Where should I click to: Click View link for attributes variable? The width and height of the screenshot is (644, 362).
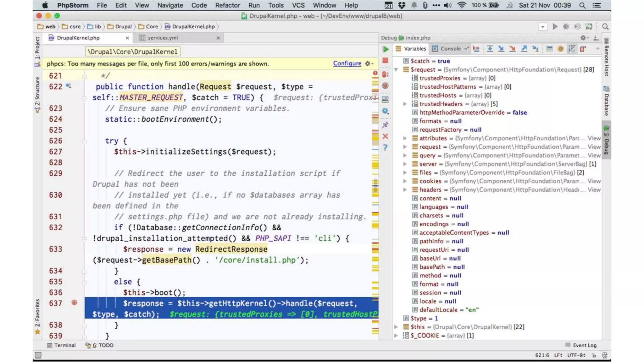pos(594,138)
